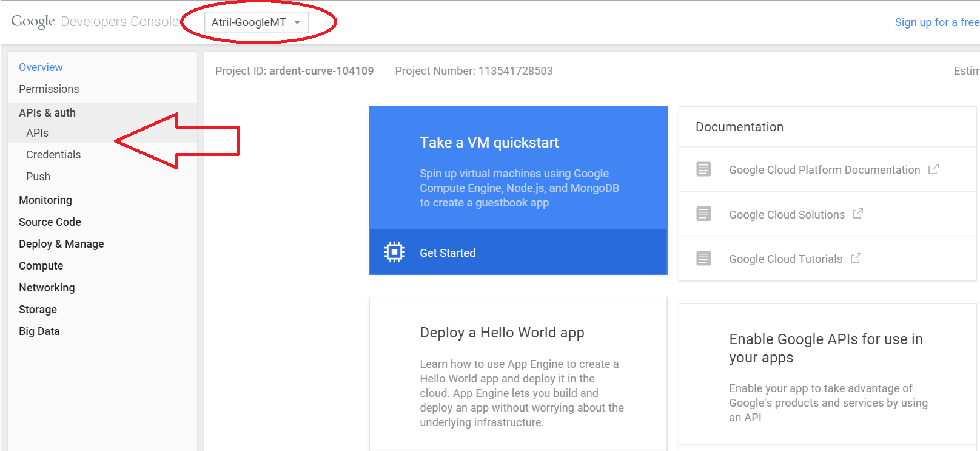Expand the Big Data section
The image size is (980, 451).
[39, 331]
